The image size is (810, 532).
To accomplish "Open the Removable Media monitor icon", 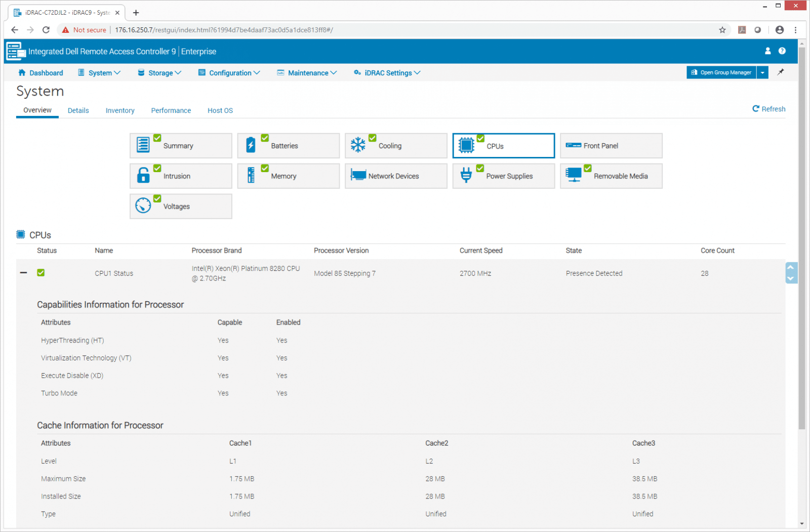I will [574, 175].
